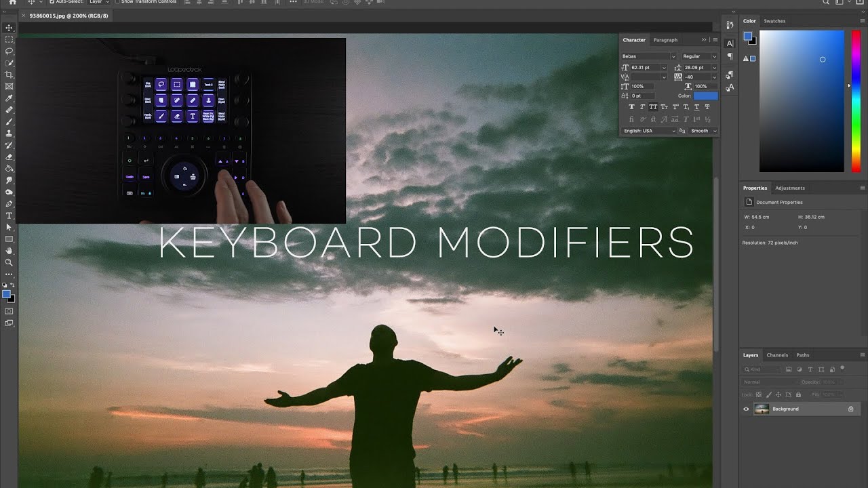Open the English: USA language dropdown
The image size is (868, 488).
pos(649,131)
